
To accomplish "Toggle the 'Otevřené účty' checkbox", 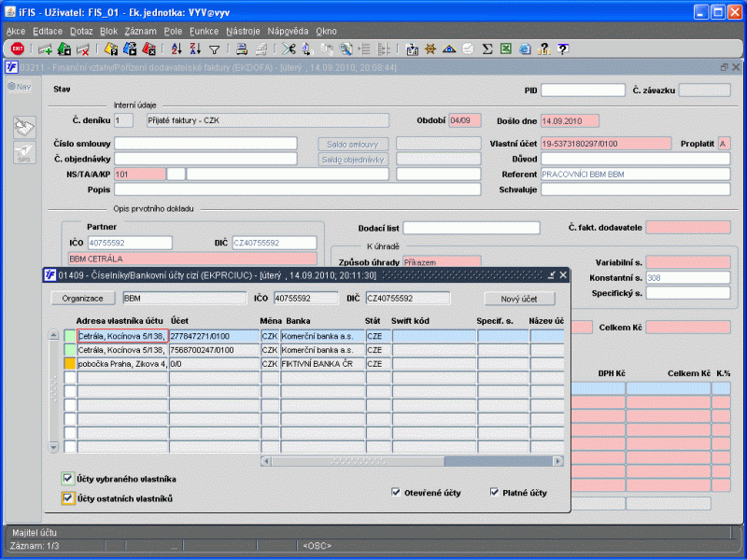I will [396, 492].
